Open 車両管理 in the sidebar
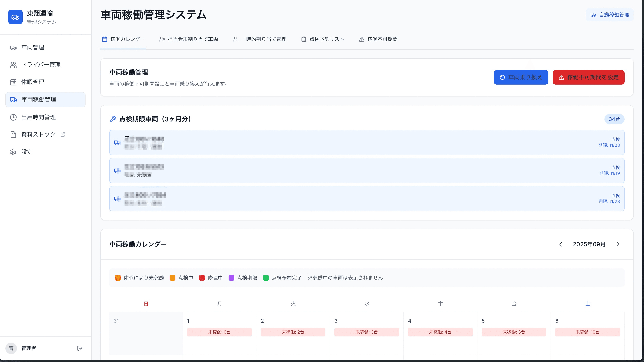The width and height of the screenshot is (644, 362). point(45,47)
